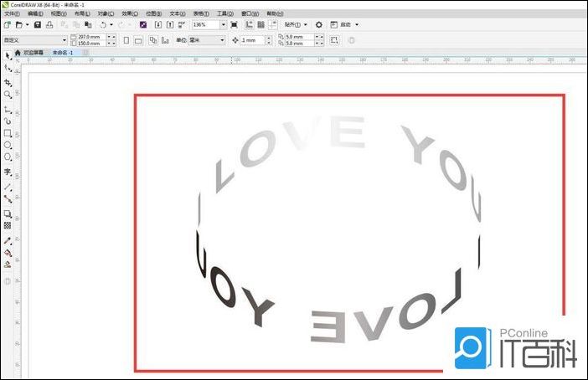Activate the Zoom magnifier tool

8,95
